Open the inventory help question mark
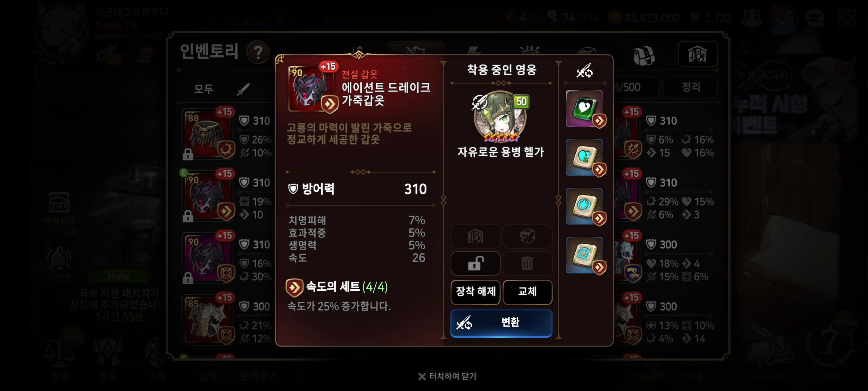 [258, 53]
